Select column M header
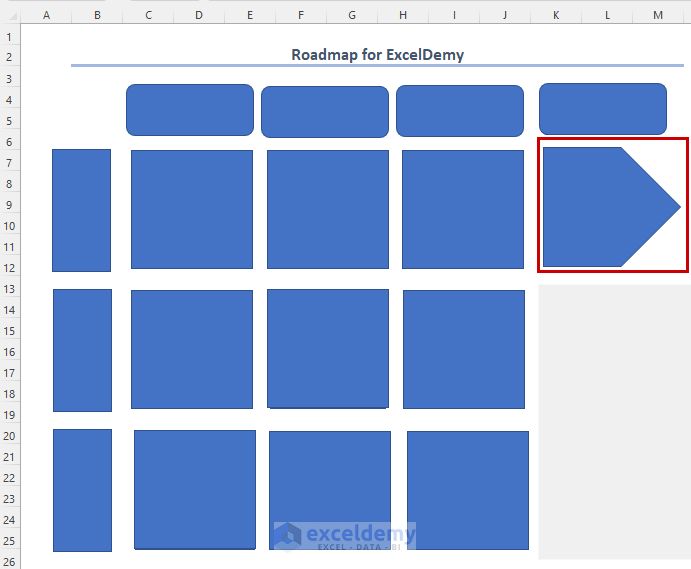Image resolution: width=691 pixels, height=569 pixels. (x=658, y=15)
